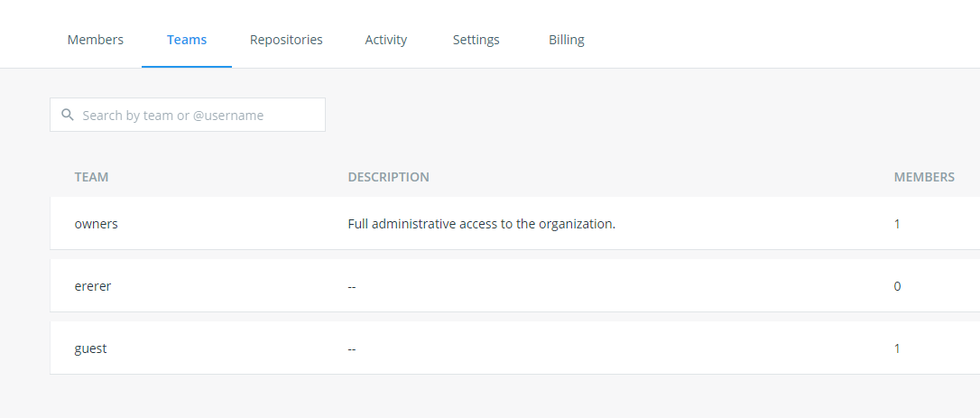Focus the team or username search field

pos(199,116)
